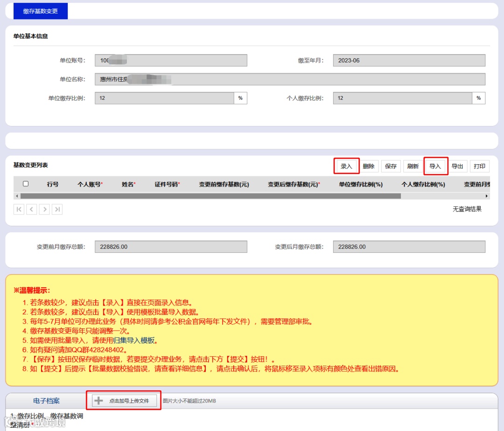Click the 导出 button
Screen dimensions: 504x431
pyautogui.click(x=457, y=167)
